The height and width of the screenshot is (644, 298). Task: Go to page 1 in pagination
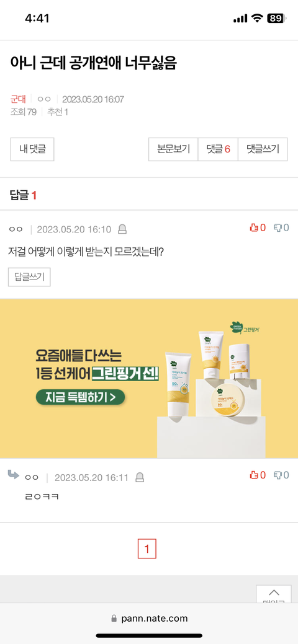coord(147,549)
